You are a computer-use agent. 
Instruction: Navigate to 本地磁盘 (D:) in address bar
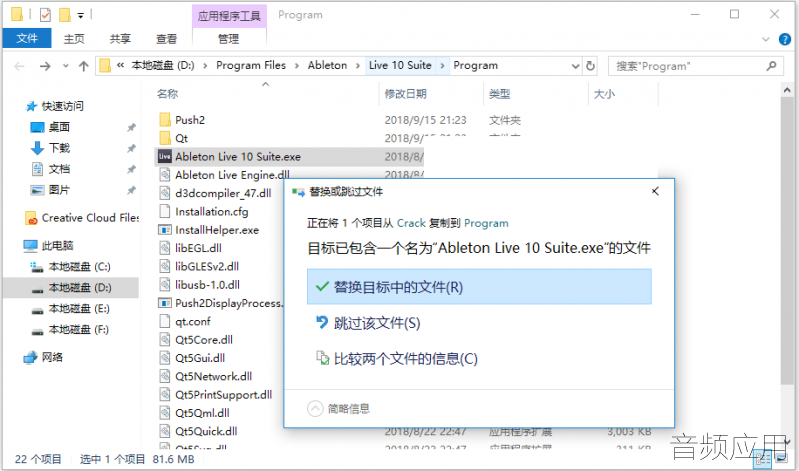tap(163, 65)
